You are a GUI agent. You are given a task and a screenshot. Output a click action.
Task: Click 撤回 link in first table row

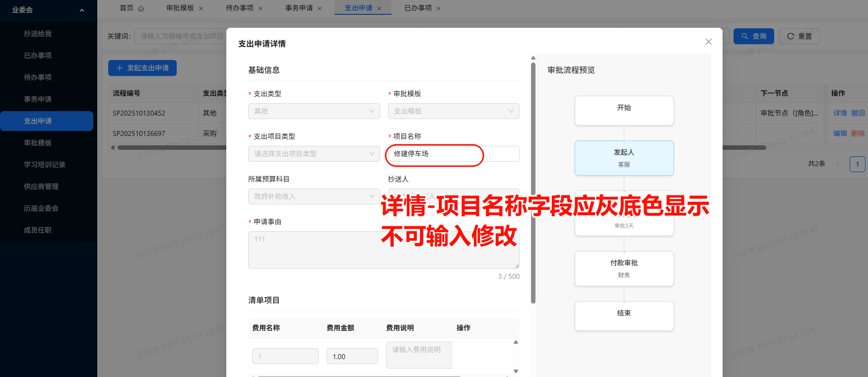coord(858,113)
